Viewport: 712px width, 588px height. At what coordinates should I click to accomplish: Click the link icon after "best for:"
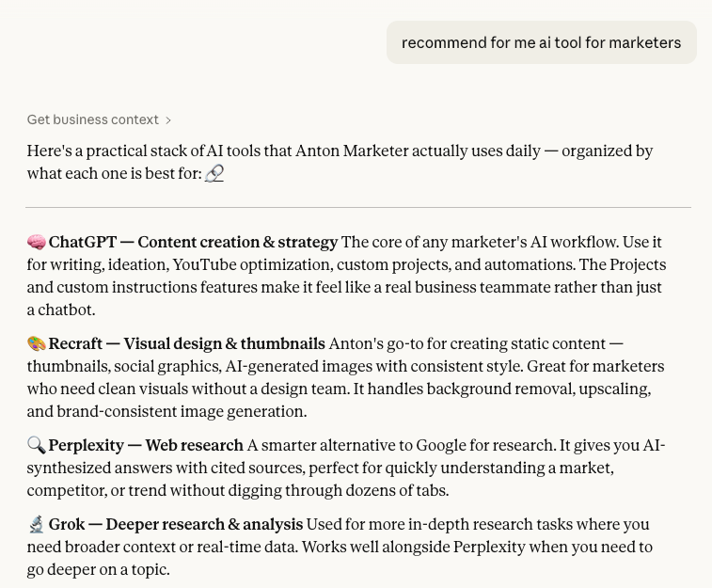pos(214,173)
